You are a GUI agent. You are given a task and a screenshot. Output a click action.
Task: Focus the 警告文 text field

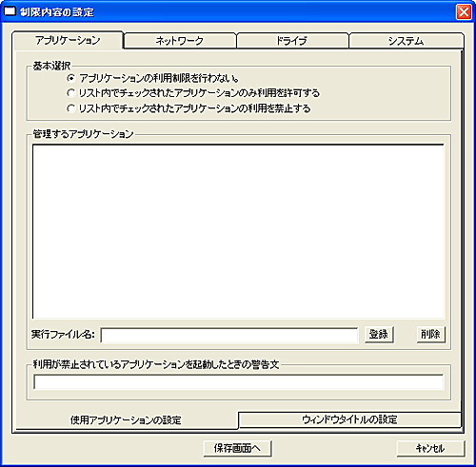click(239, 381)
